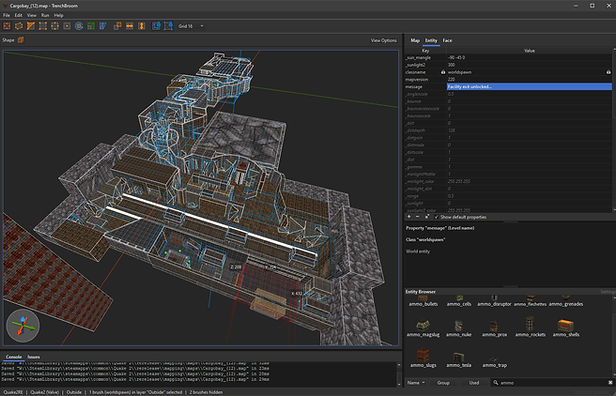Clear the entity search with the X
This screenshot has height=396, width=616.
tap(610, 382)
